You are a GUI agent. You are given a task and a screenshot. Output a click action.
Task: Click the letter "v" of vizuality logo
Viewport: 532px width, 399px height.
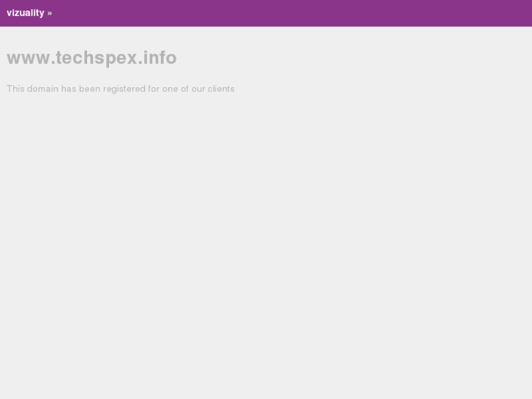(10, 13)
